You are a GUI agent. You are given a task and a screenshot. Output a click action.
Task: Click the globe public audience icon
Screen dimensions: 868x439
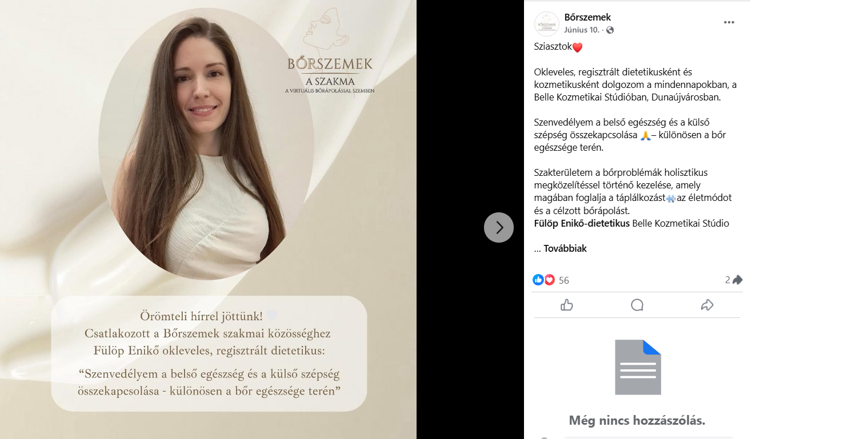click(x=610, y=30)
